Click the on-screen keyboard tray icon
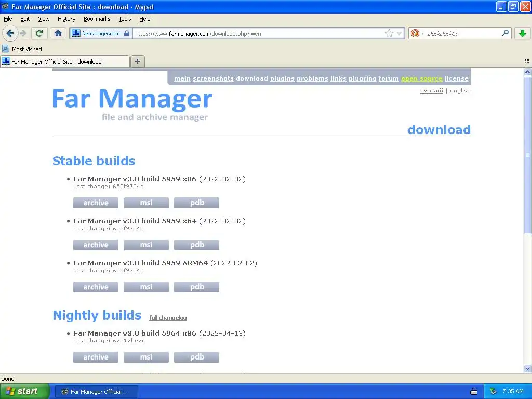Screen dimensions: 532x399 tap(474, 392)
